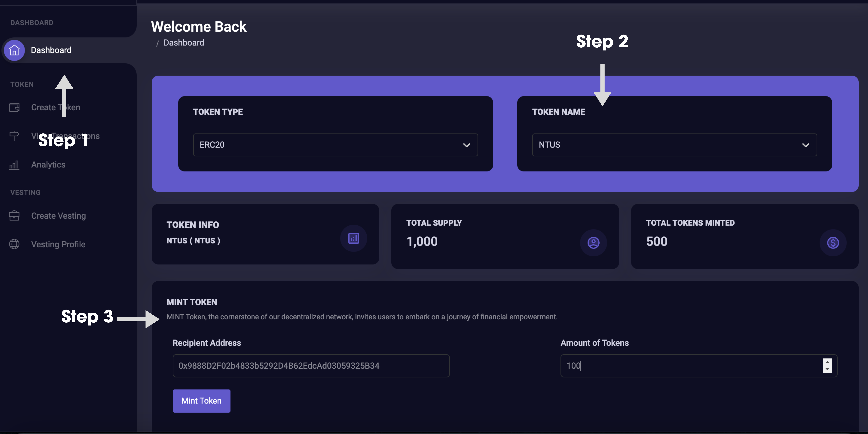Click the Analytics bar chart icon

pos(14,165)
